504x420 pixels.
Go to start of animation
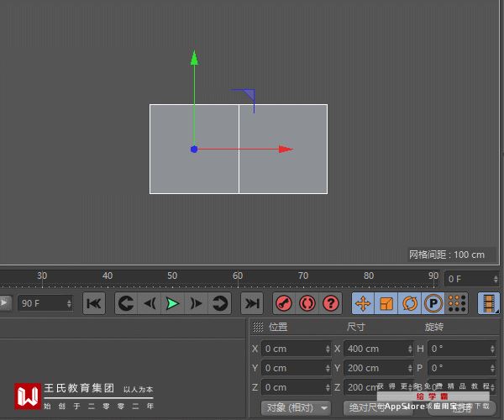pyautogui.click(x=94, y=303)
